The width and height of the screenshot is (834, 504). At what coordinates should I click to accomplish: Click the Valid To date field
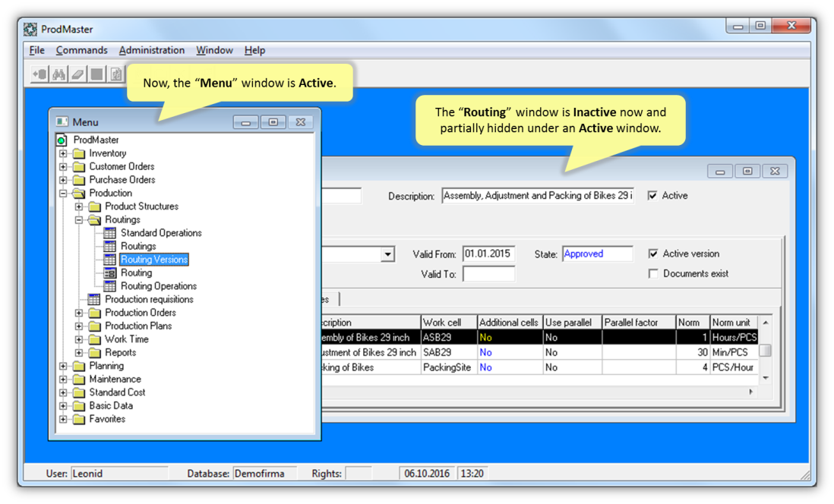(x=488, y=274)
